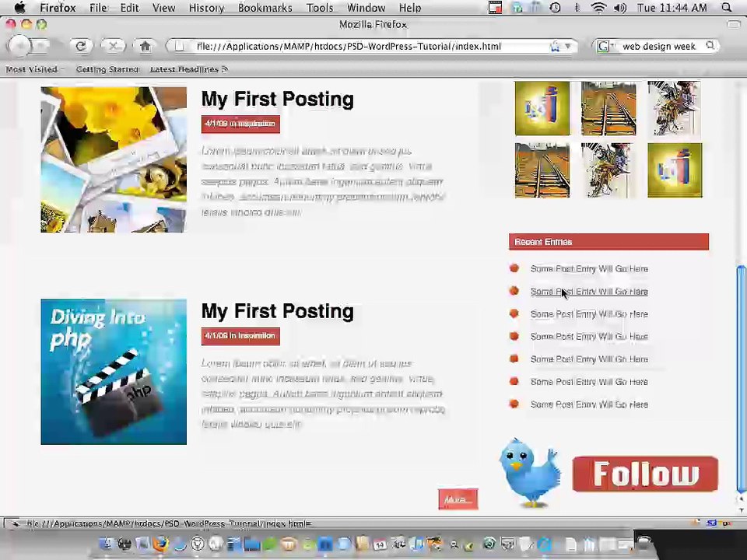Open Finder from the Dock
Viewport: 747px width, 560px height.
[107, 544]
